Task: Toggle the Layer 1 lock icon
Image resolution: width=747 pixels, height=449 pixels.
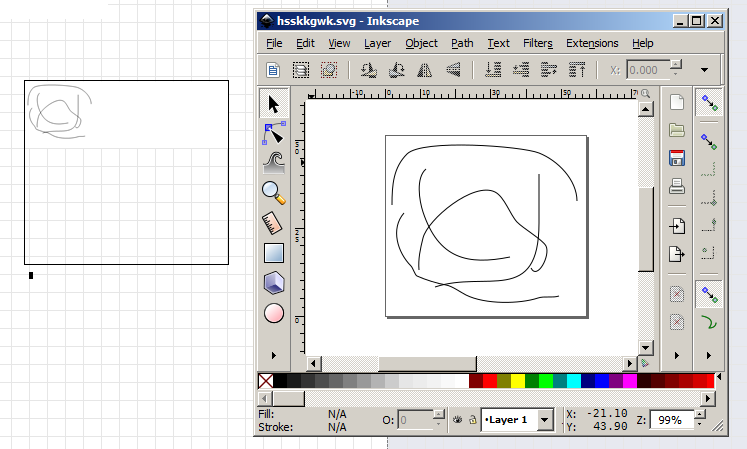Action: [x=471, y=421]
